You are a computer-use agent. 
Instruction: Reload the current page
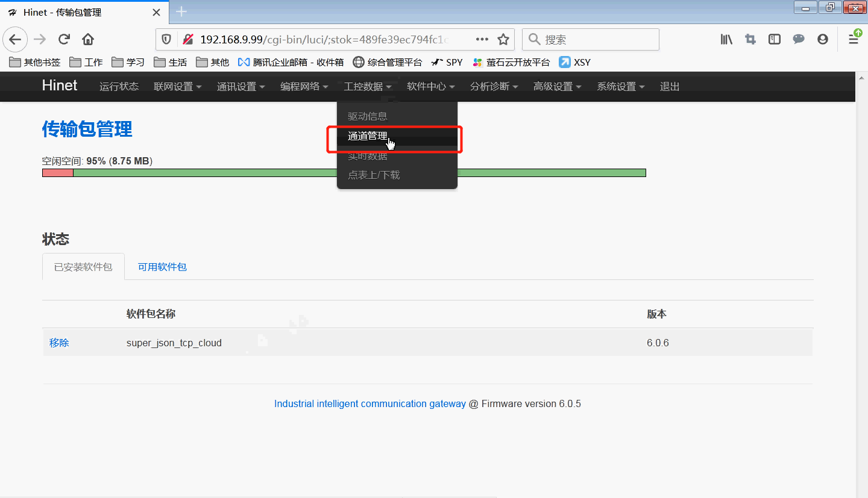point(64,39)
